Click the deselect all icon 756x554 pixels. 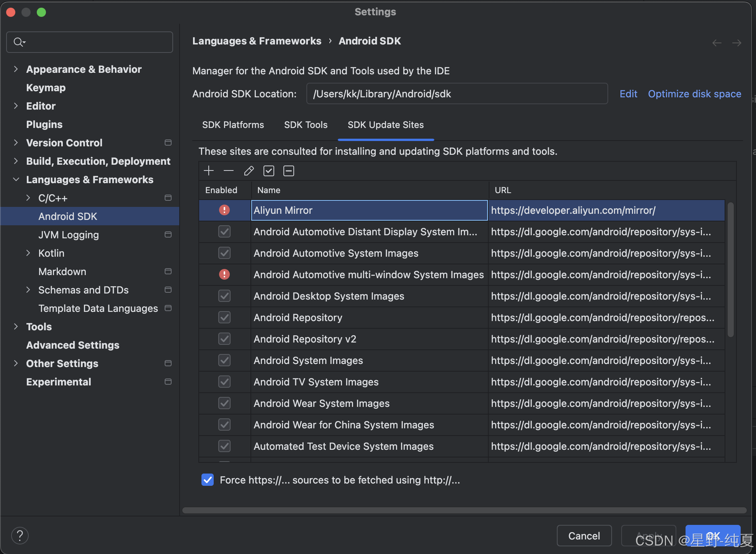[289, 171]
